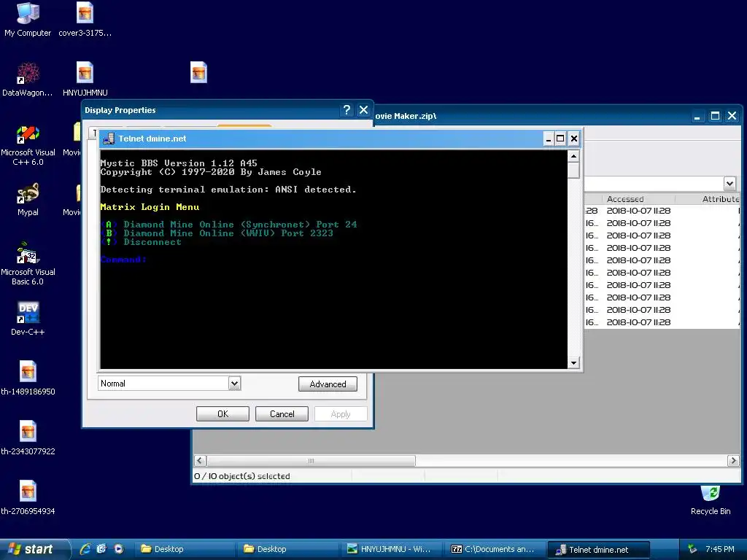Switch to HNYUJHMNU - Wi... taskbar window

click(x=391, y=549)
